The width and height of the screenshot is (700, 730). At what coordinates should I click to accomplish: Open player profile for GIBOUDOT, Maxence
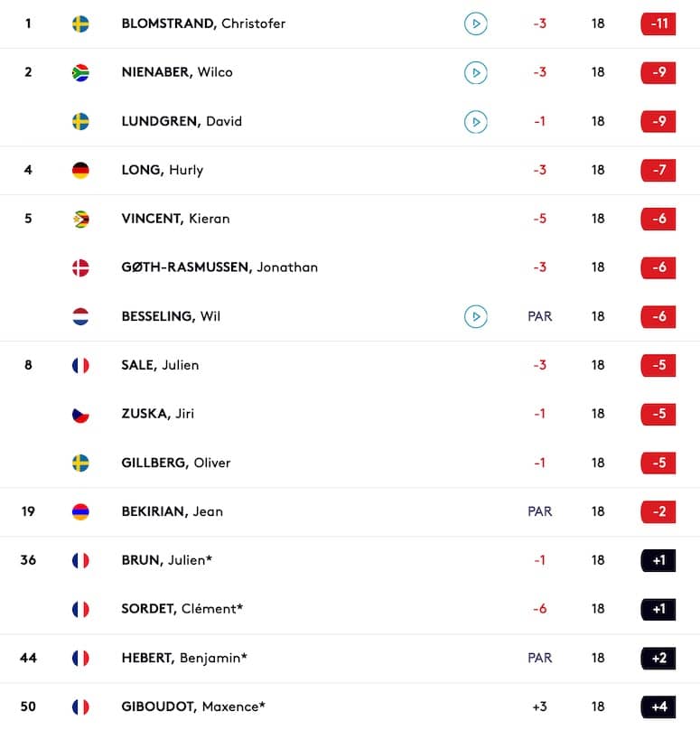pyautogui.click(x=193, y=707)
